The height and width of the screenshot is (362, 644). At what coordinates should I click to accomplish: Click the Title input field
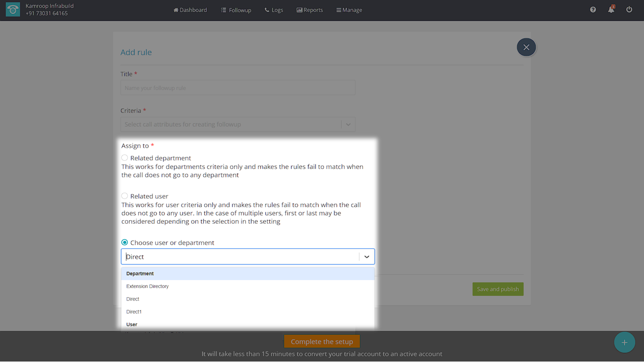(x=237, y=88)
